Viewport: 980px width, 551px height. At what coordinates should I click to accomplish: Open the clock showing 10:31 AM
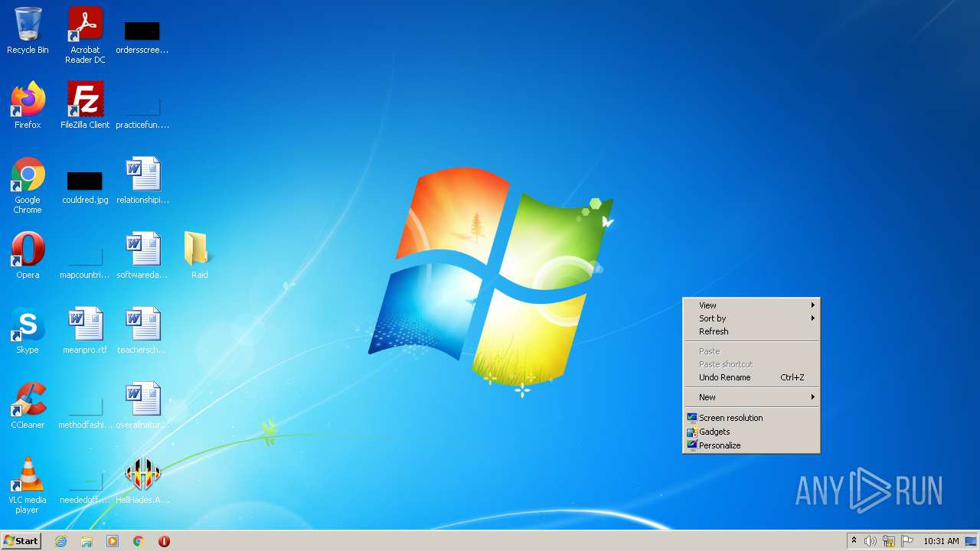click(941, 541)
